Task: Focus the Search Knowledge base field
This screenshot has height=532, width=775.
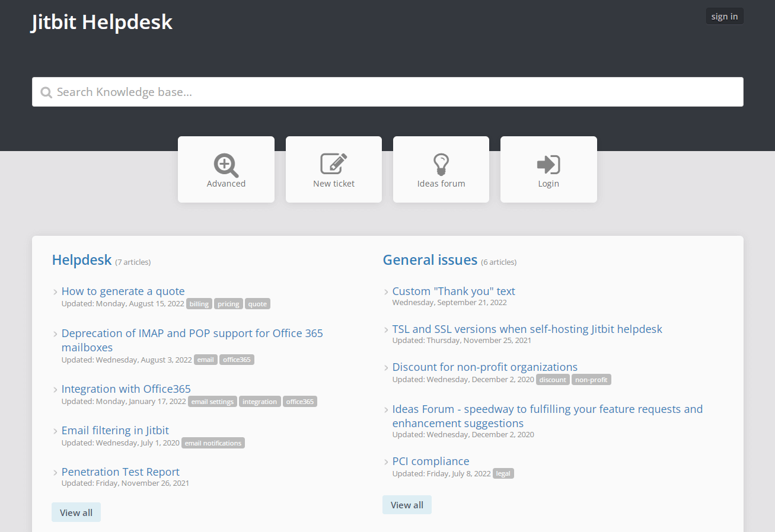Action: pyautogui.click(x=388, y=92)
